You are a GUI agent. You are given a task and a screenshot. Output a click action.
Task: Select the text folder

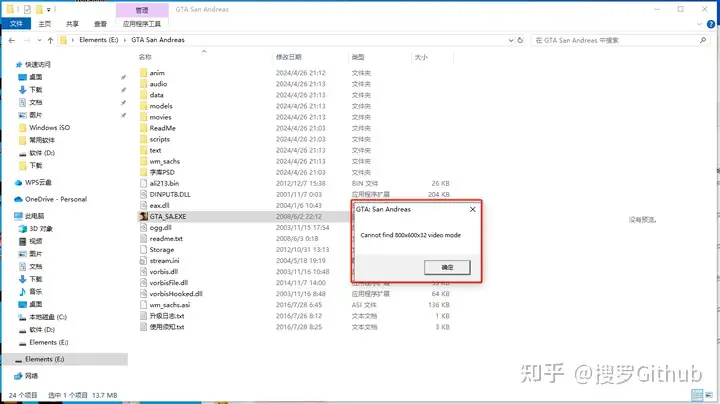[155, 150]
